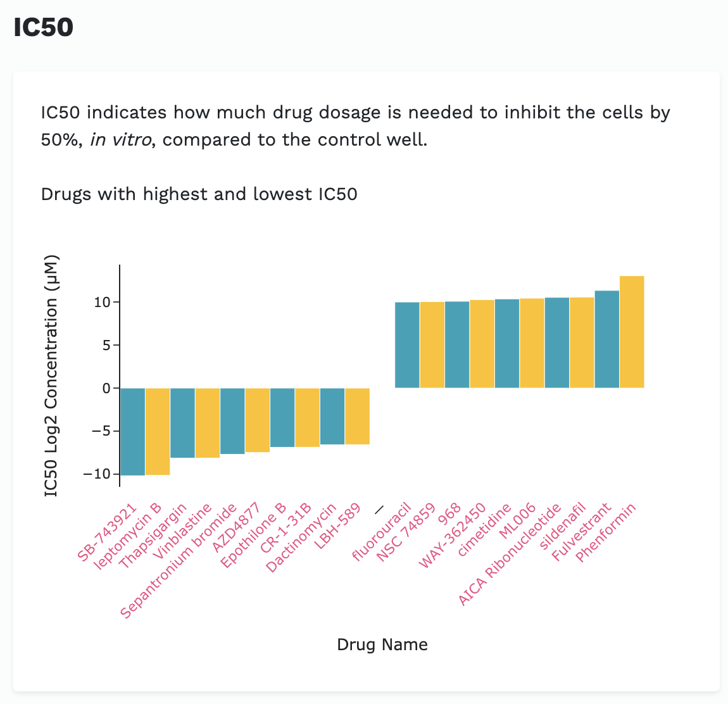Click the yellow leptomycin B bar
This screenshot has width=728, height=704.
(158, 431)
